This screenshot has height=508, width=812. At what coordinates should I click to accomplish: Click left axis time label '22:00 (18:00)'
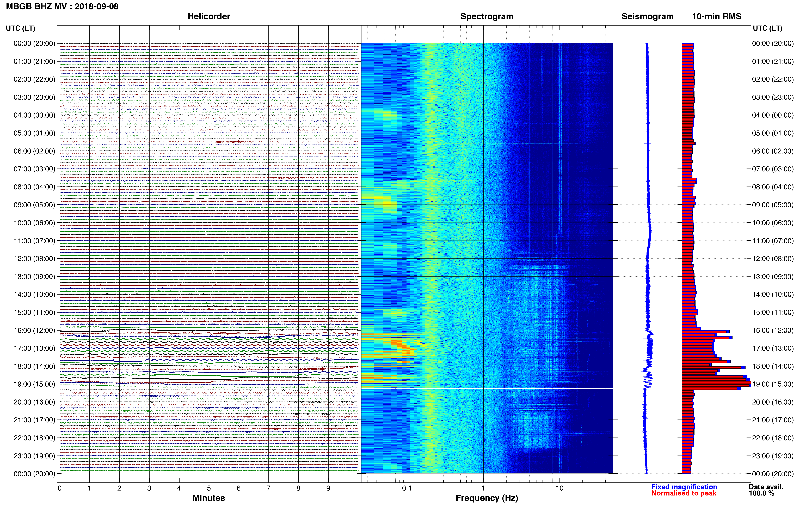pyautogui.click(x=34, y=438)
